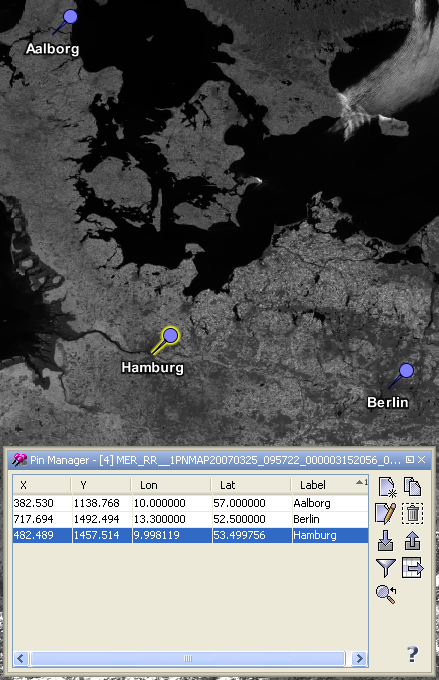This screenshot has width=439, height=680.
Task: Export the pin table with the table-arrow icon
Action: click(x=412, y=568)
